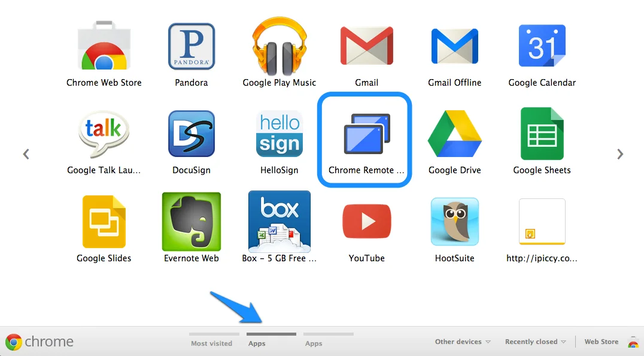Viewport: 644px width, 356px height.
Task: Launch the Pandora app
Action: pyautogui.click(x=192, y=47)
